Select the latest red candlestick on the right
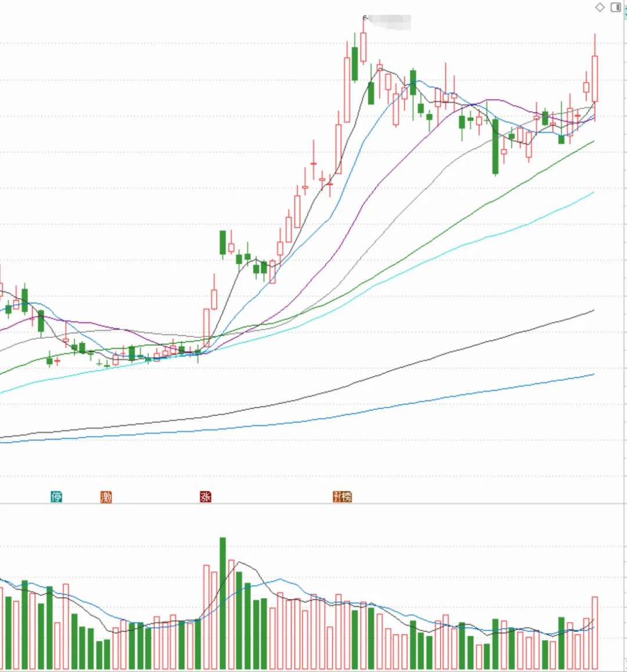This screenshot has width=627, height=672. [x=595, y=78]
